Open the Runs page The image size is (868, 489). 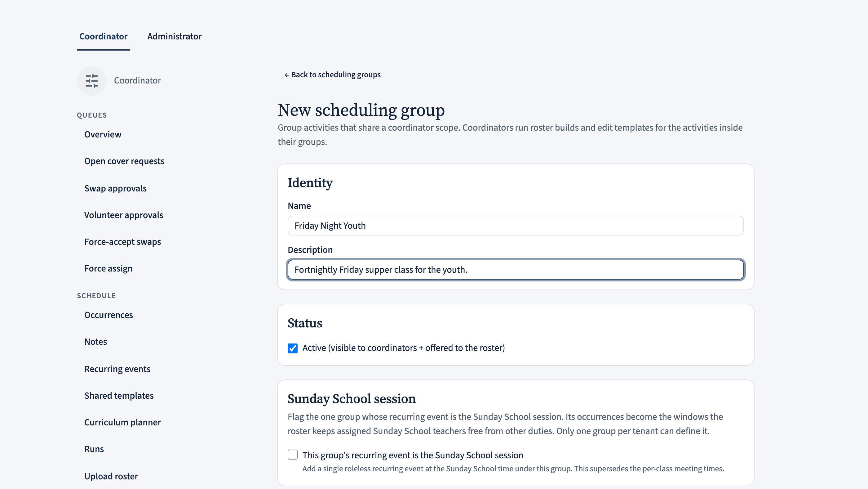click(94, 449)
